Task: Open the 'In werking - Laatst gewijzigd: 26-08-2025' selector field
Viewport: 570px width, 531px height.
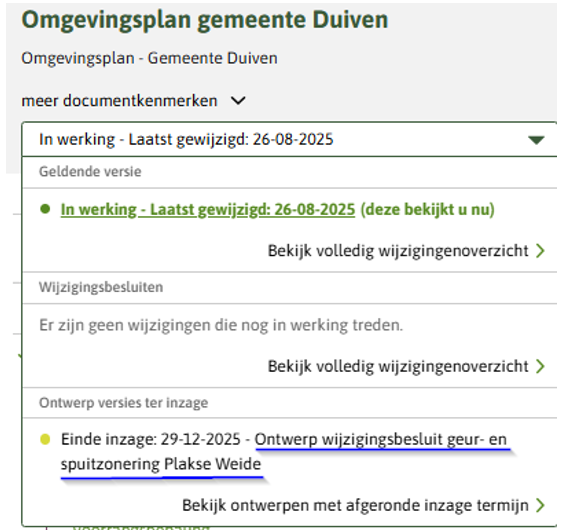Action: 289,140
